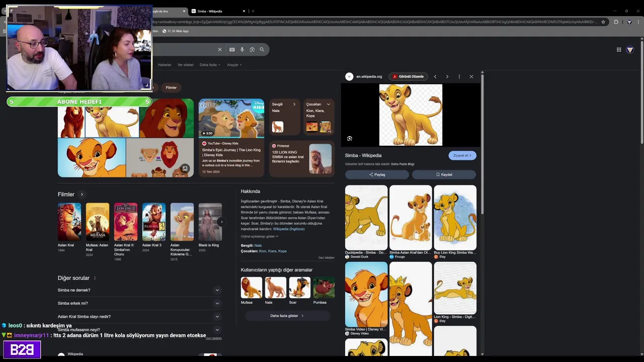Click the magnifier search button
Image resolution: width=644 pixels, height=362 pixels.
click(x=262, y=49)
